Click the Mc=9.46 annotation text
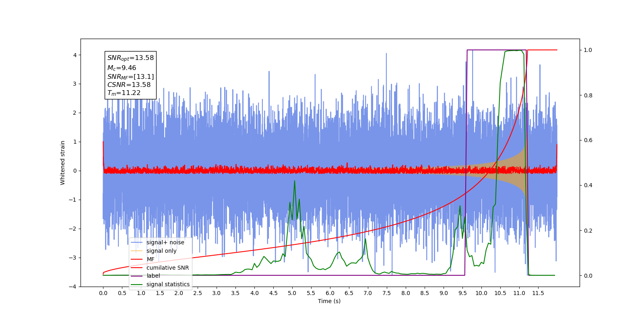 [122, 68]
